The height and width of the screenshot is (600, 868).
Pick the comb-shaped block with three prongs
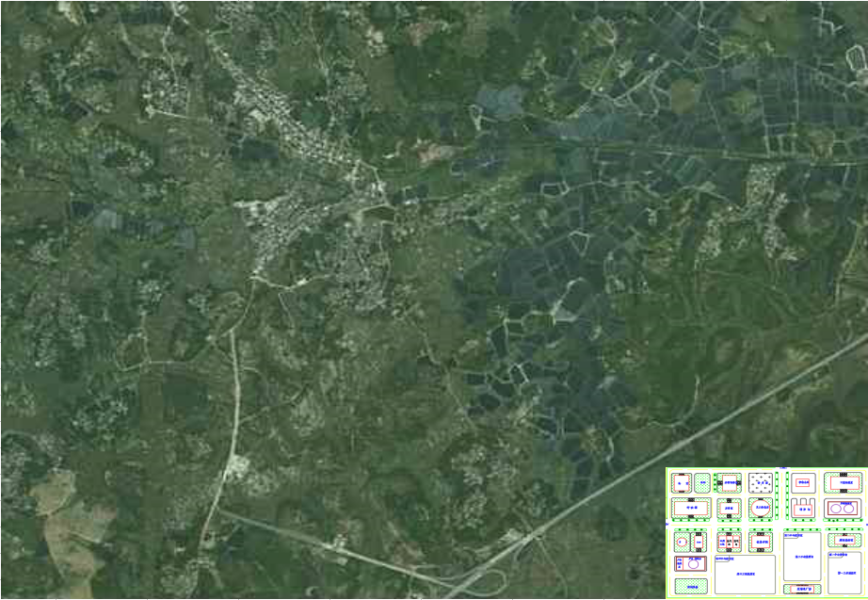[803, 508]
